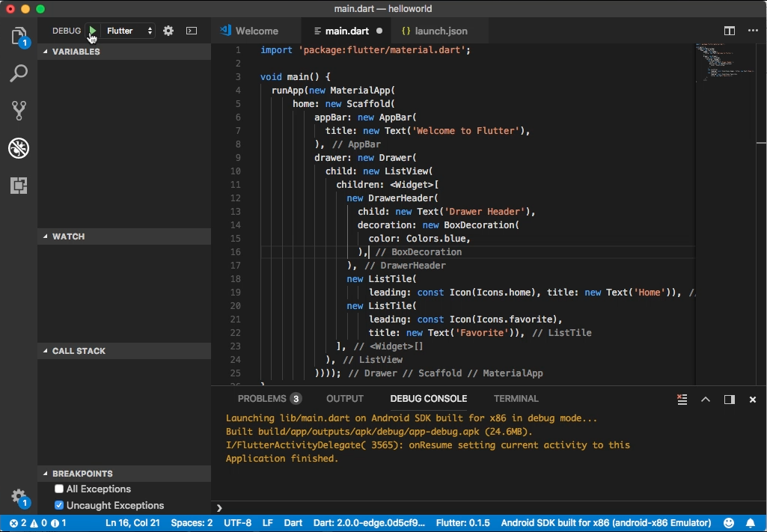This screenshot has width=767, height=532.
Task: Click 'Application finished.' in the debug console
Action: tap(282, 459)
